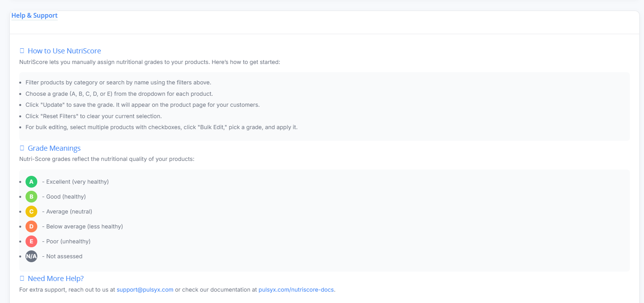The width and height of the screenshot is (644, 303).
Task: Click the Need More Help? heading
Action: (56, 278)
